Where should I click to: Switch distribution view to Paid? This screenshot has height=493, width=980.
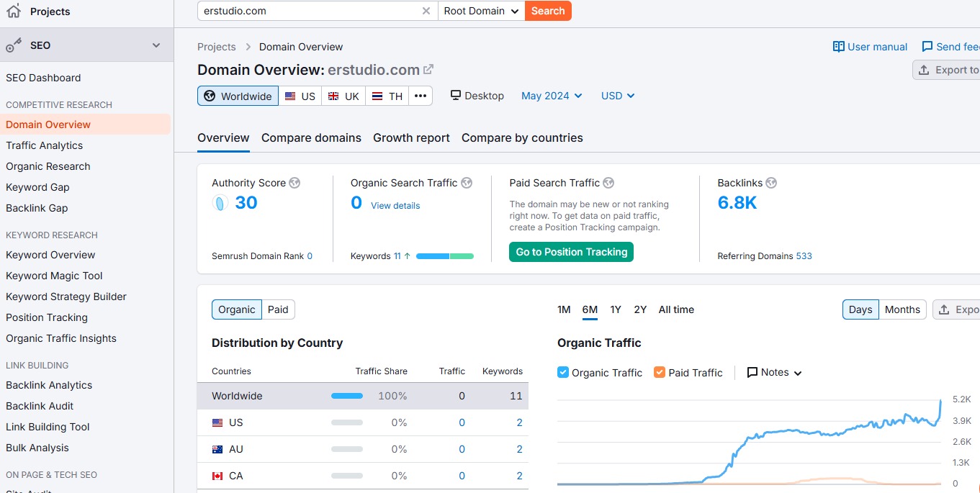tap(278, 309)
